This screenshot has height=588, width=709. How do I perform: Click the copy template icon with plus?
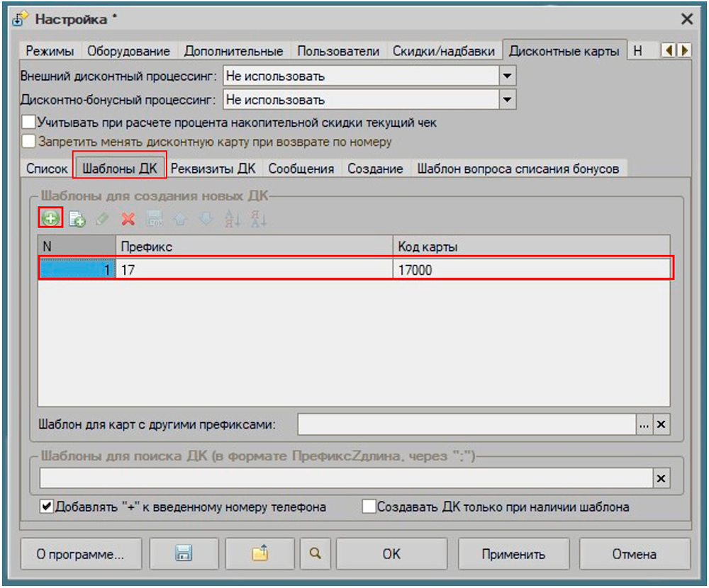point(77,220)
